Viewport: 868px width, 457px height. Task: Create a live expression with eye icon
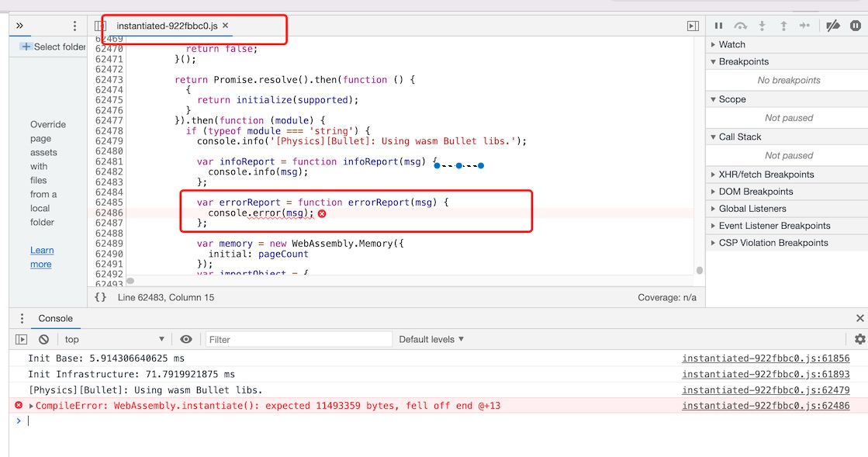tap(186, 339)
